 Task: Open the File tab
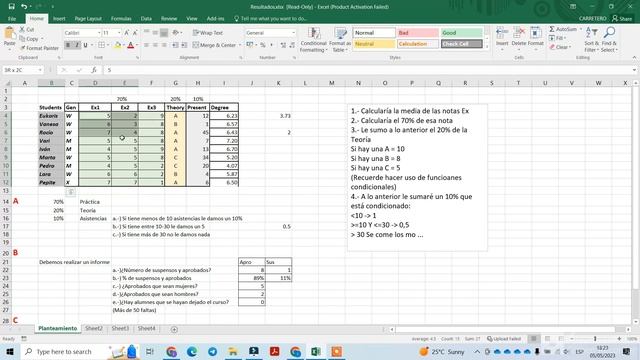(x=12, y=18)
